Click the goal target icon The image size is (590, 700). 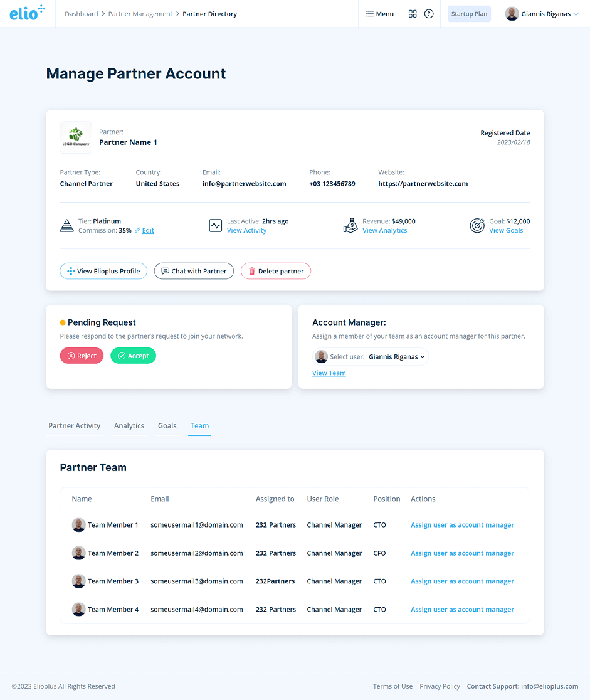pos(477,225)
